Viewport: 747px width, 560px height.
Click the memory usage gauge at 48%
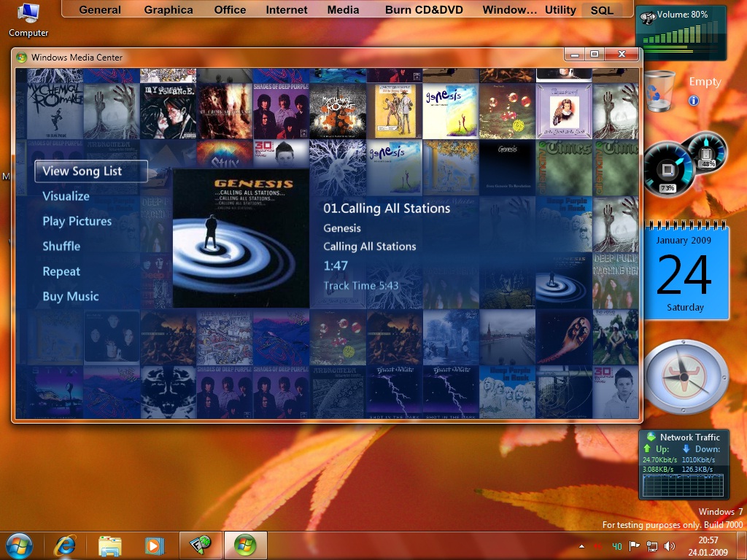coord(706,152)
